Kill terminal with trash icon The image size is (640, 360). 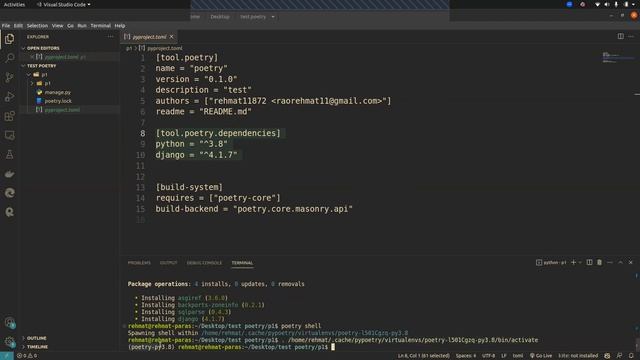[x=599, y=262]
